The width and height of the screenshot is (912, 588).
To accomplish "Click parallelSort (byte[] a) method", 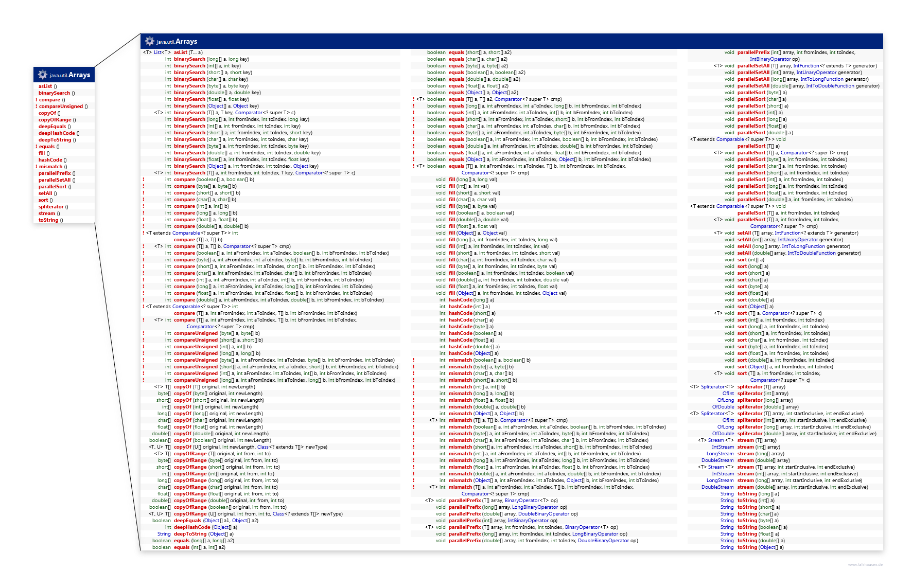I will pos(762,93).
